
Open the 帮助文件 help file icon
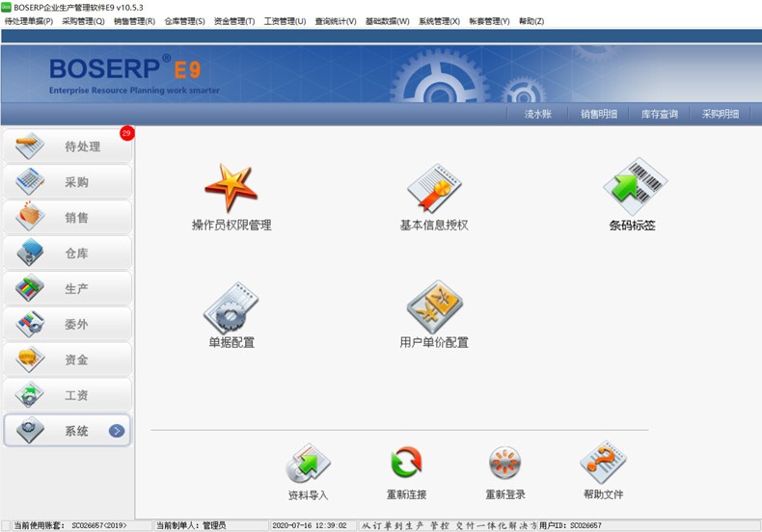(603, 462)
